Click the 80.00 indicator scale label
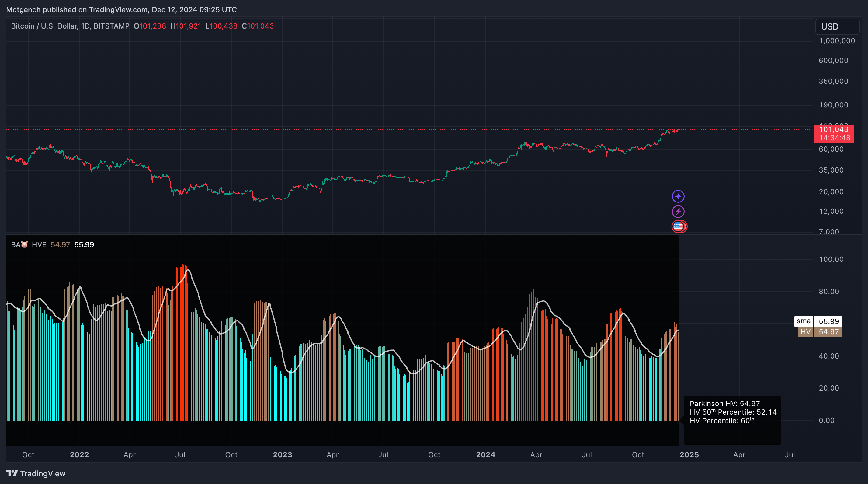The image size is (868, 484). tap(829, 291)
